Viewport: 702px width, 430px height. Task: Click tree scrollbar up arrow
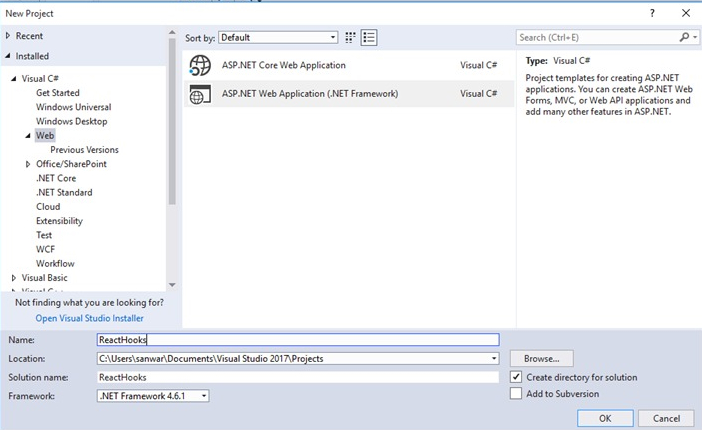click(x=172, y=33)
